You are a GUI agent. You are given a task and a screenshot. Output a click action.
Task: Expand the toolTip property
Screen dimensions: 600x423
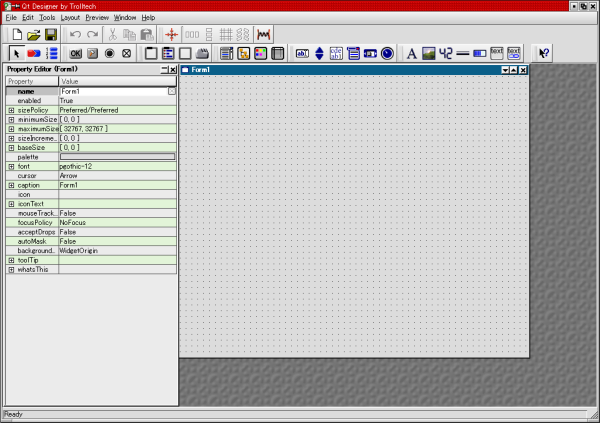[x=11, y=260]
